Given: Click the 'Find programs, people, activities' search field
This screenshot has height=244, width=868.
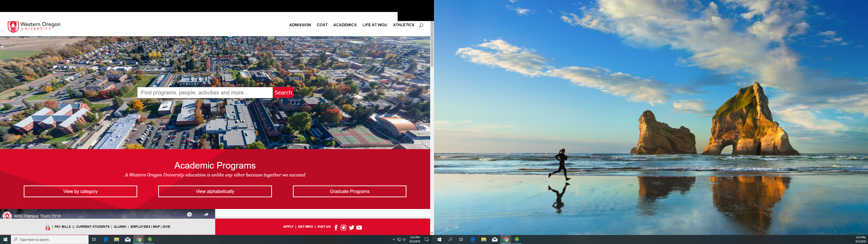Looking at the screenshot, I should 205,93.
